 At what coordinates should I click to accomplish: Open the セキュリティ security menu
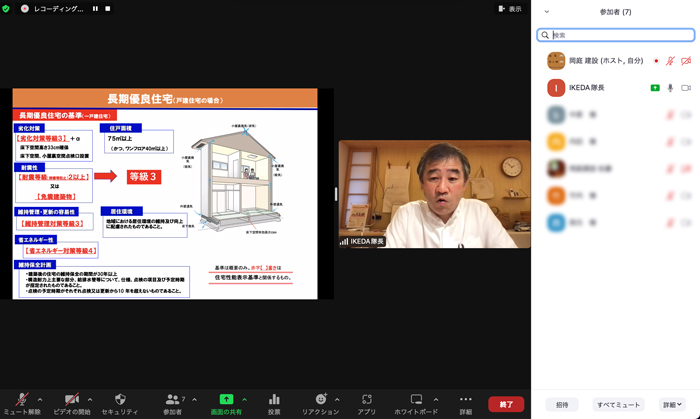coord(120,404)
